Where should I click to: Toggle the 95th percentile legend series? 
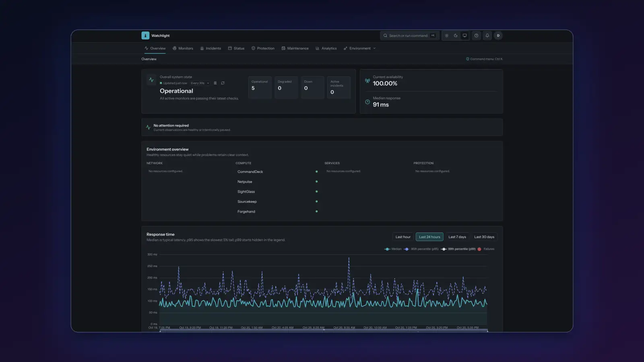click(x=421, y=249)
